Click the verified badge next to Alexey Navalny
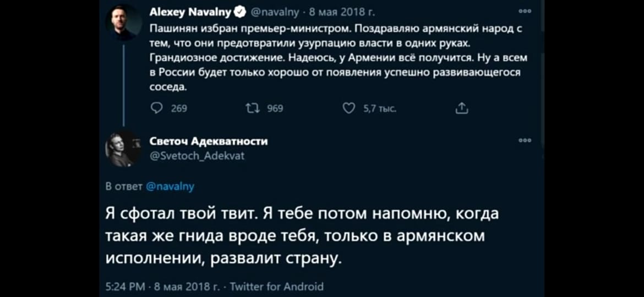Screen dimensions: 644x297 tap(240, 10)
